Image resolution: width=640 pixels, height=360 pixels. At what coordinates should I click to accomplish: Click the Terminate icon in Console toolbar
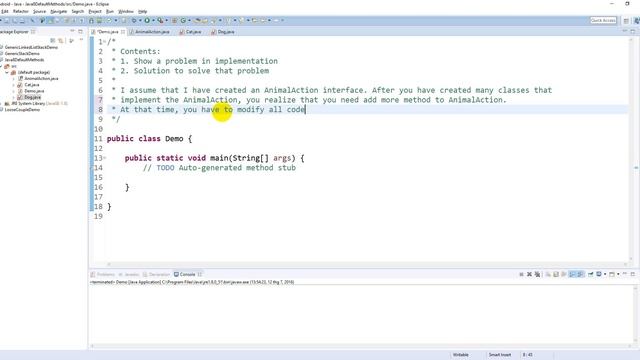522,274
